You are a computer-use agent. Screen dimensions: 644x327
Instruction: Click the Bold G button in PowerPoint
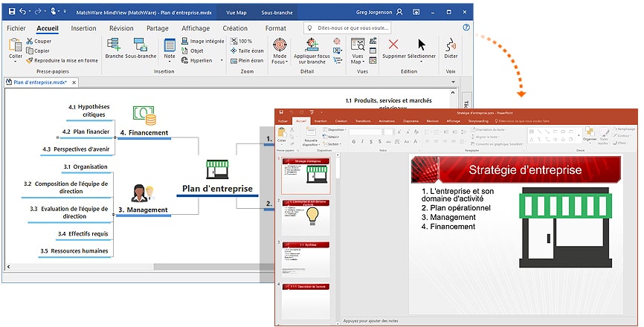coord(354,141)
